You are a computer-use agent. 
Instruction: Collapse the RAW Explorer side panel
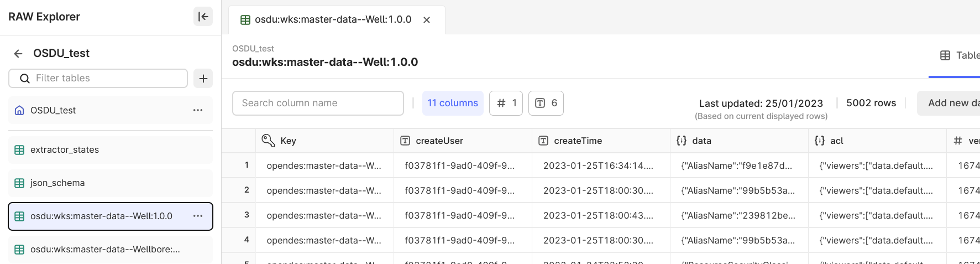pos(203,17)
